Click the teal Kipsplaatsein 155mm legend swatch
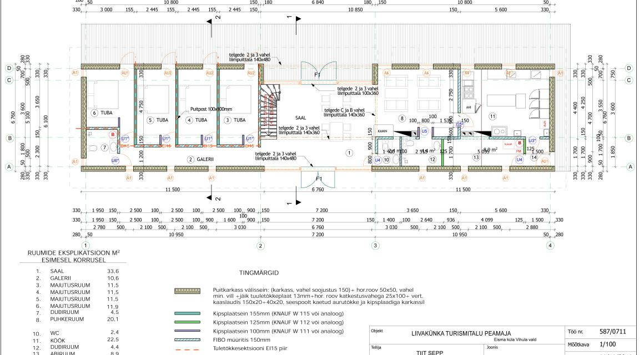Viewport: 644px width, 355px height. coord(187,313)
